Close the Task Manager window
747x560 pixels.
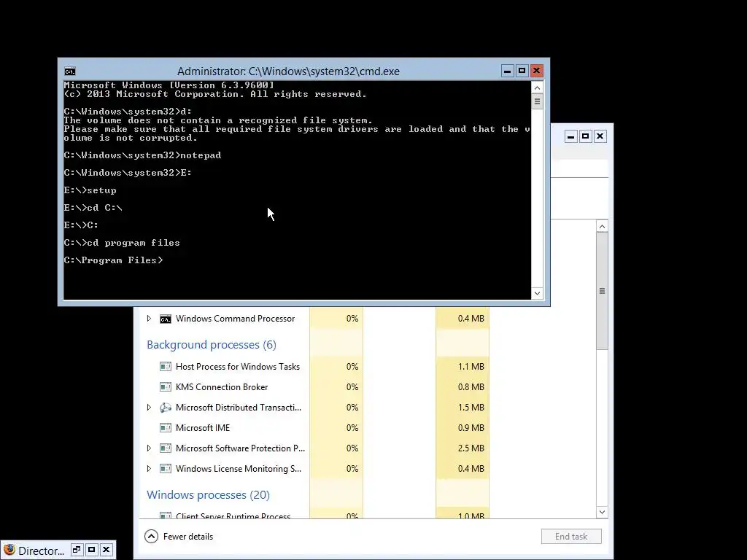[600, 136]
